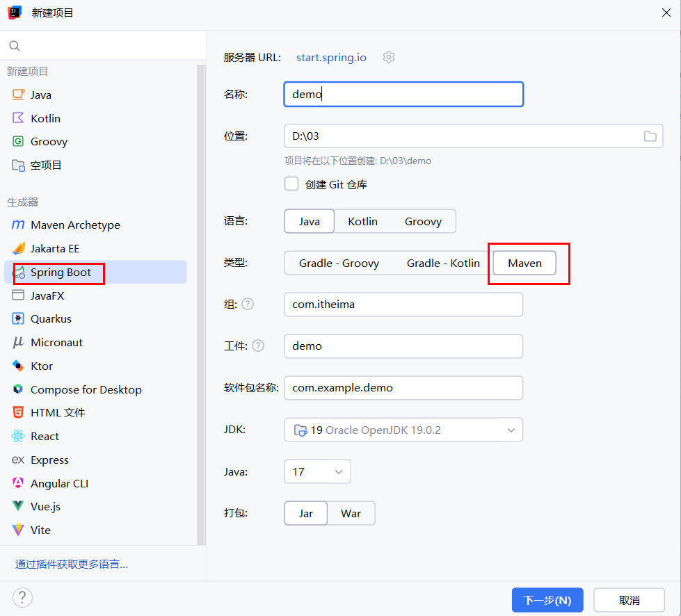Screen dimensions: 681x616
Task: Click the search magnifier icon
Action: click(15, 46)
